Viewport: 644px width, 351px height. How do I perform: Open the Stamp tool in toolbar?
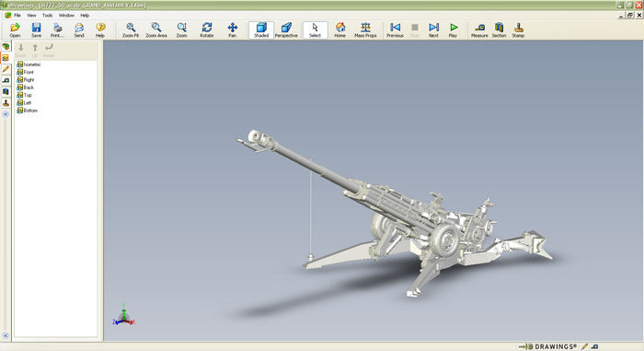[x=518, y=30]
